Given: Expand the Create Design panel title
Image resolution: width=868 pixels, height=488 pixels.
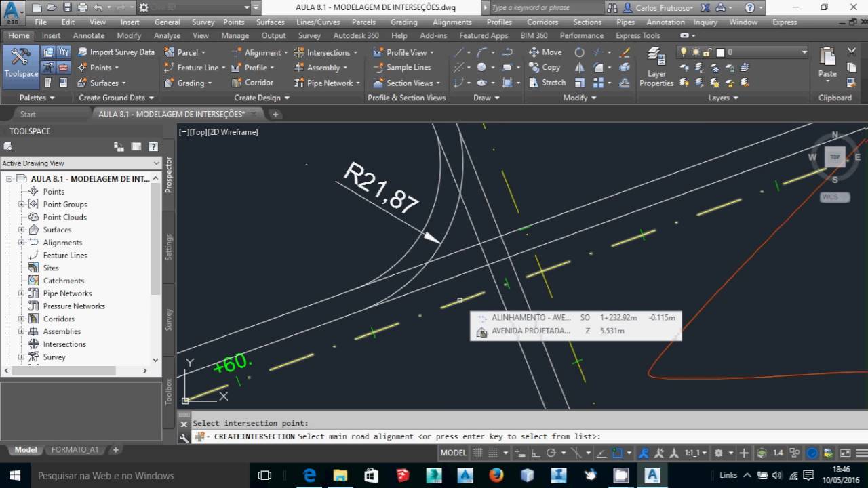Looking at the screenshot, I should [262, 98].
